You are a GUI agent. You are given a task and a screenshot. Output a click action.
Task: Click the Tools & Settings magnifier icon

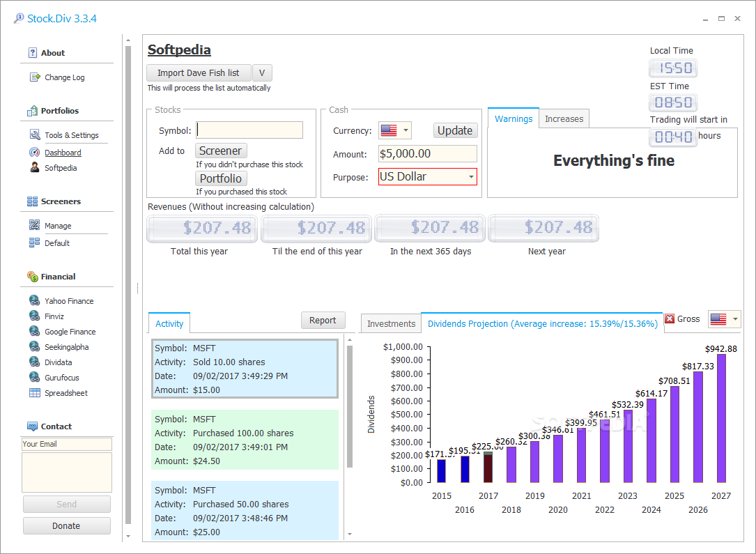[x=35, y=135]
